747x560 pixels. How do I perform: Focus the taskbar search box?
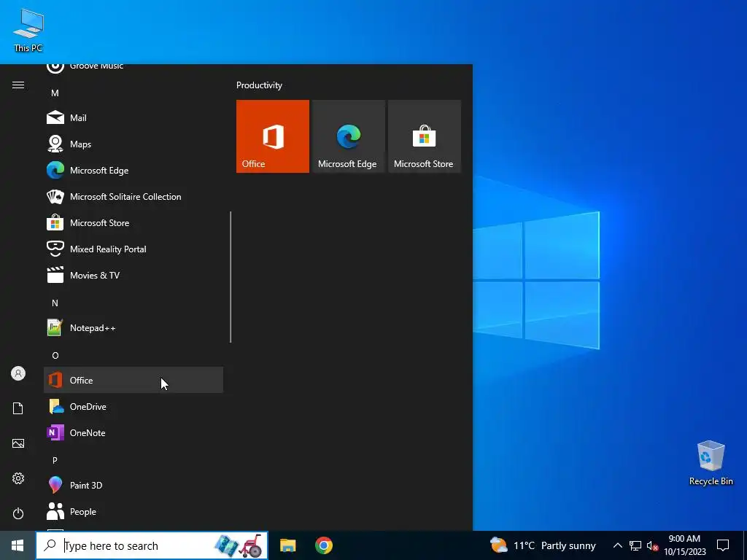(x=152, y=545)
